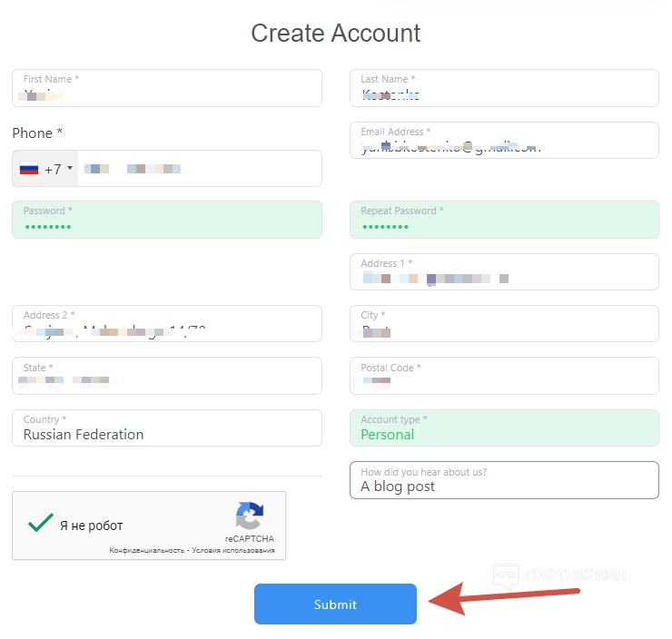Click the Russian flag icon
The width and height of the screenshot is (672, 639).
(29, 169)
